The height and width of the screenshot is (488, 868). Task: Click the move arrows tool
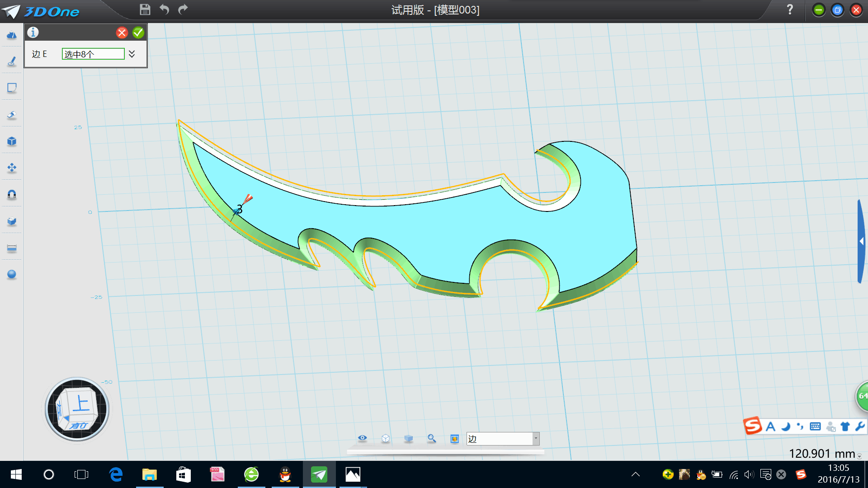point(12,168)
